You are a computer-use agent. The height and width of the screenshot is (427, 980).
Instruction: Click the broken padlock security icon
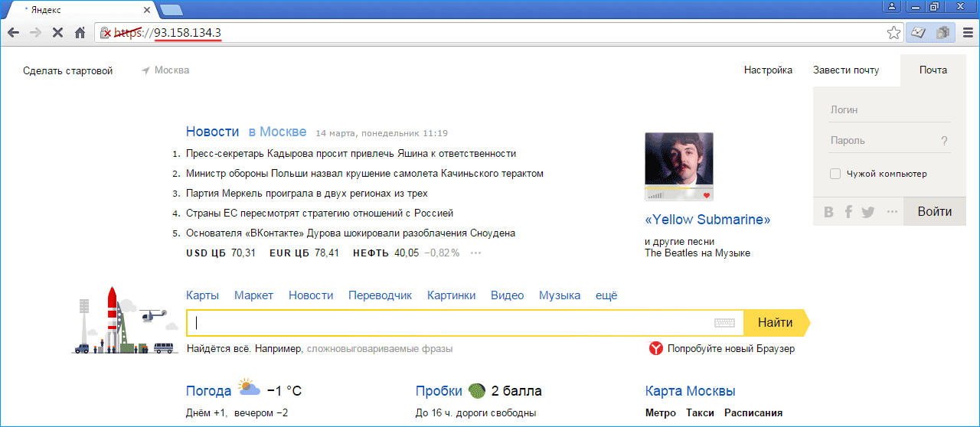click(106, 33)
